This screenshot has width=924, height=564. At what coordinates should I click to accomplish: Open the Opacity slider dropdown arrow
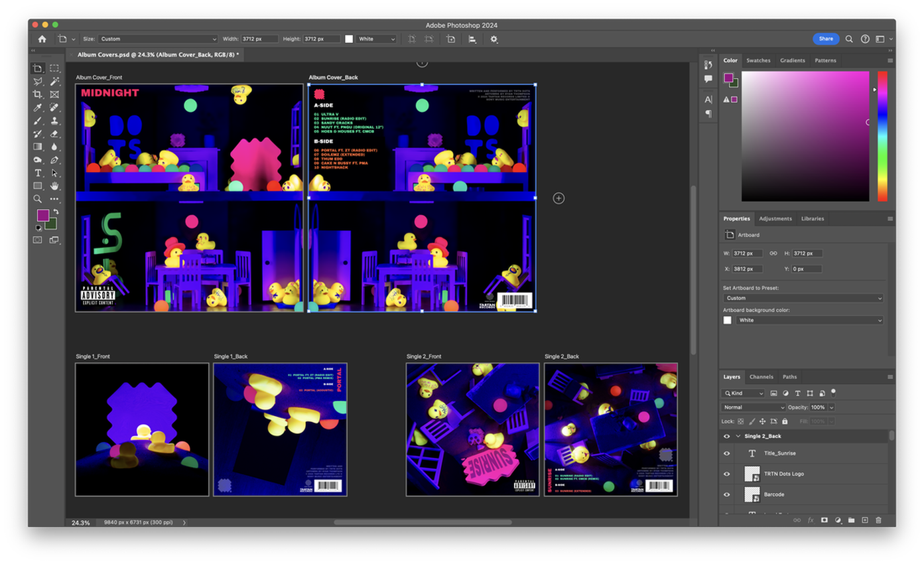pyautogui.click(x=831, y=407)
